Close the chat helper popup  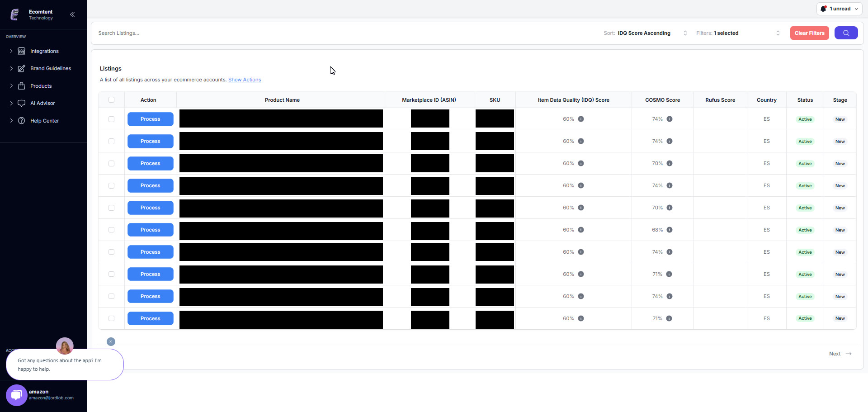coord(111,341)
